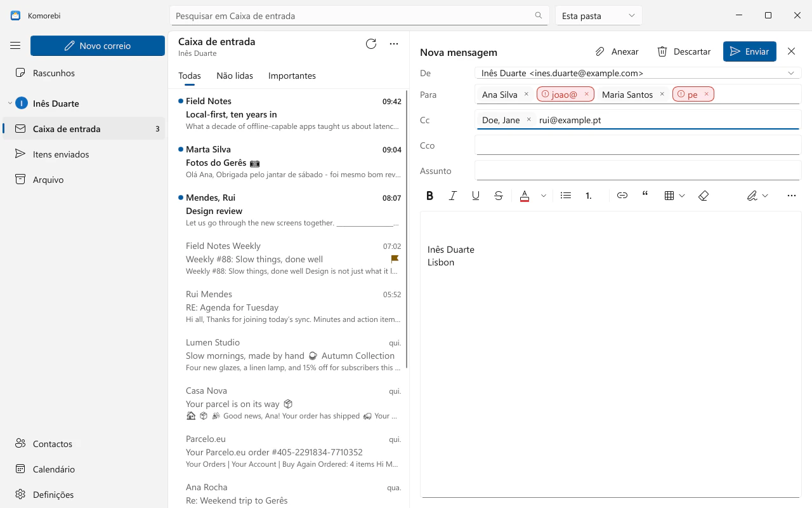Open the Esta pasta scope dropdown
812x508 pixels.
[599, 16]
